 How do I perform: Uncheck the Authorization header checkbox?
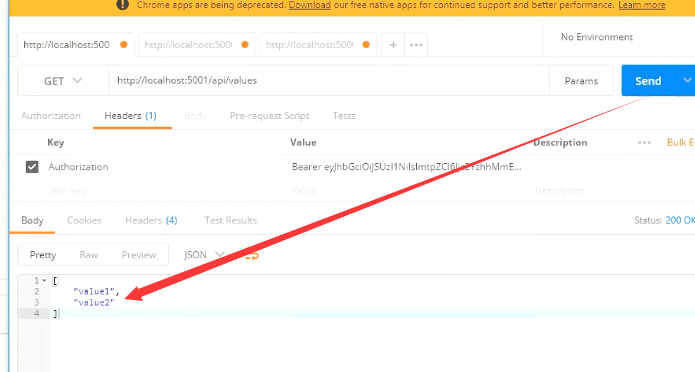32,167
